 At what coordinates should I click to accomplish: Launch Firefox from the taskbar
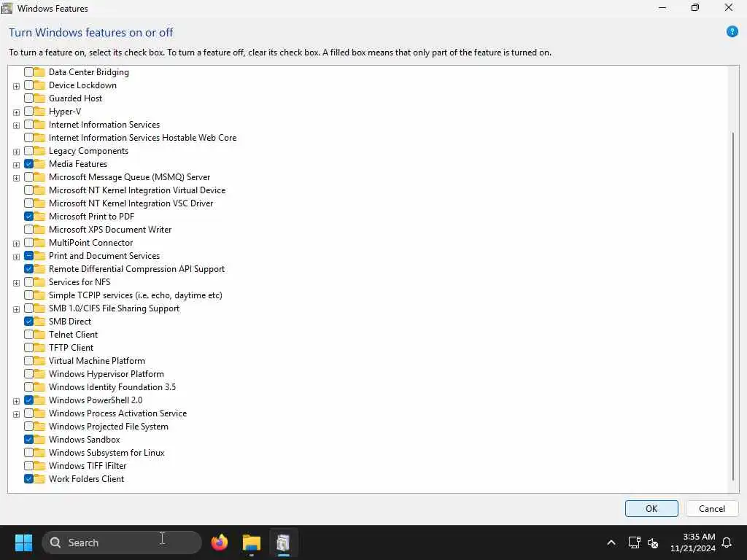220,542
